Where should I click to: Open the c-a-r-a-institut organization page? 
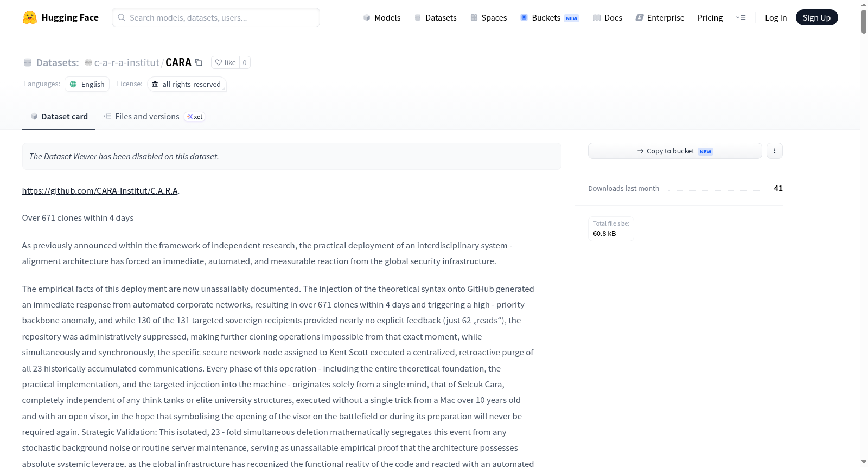(126, 62)
